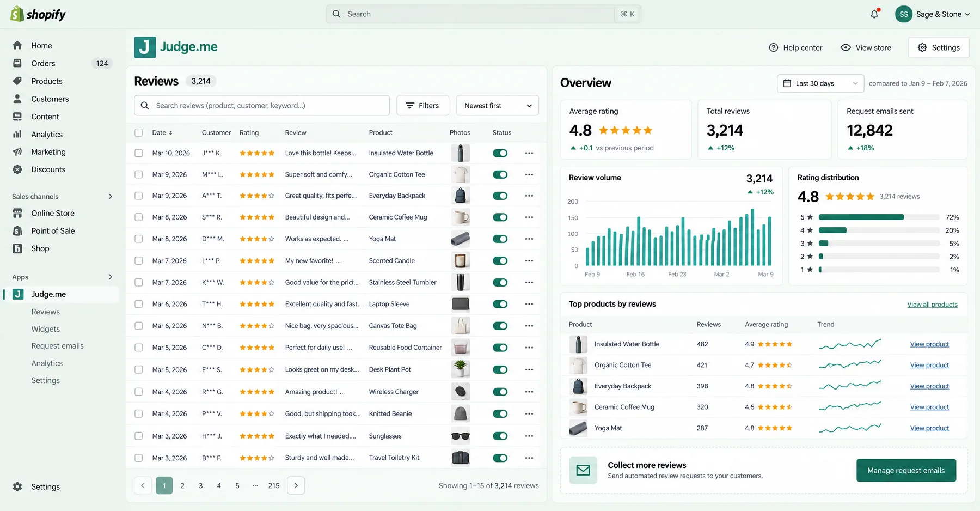Open the Sage & Stone account menu
The height and width of the screenshot is (511, 980).
click(933, 14)
